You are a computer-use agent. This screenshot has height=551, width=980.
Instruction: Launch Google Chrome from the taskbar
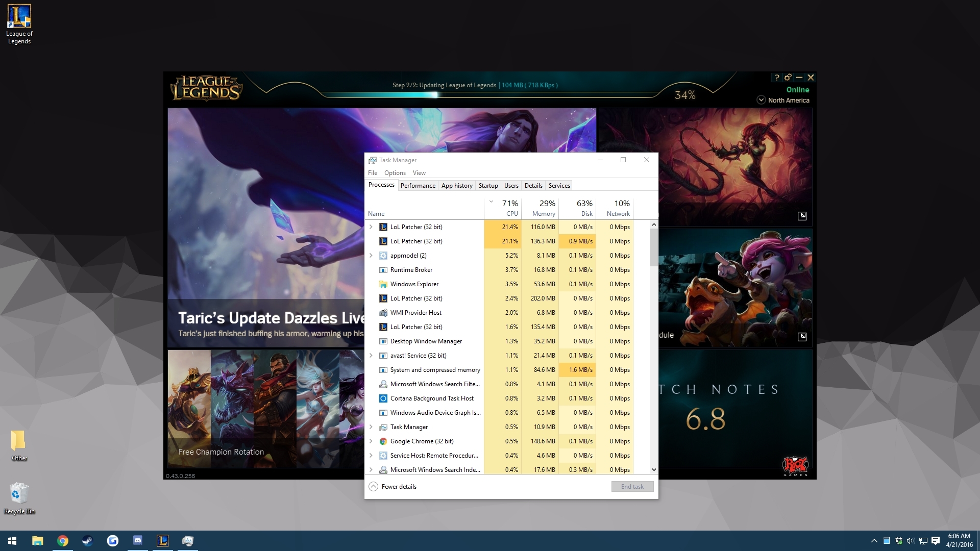63,541
